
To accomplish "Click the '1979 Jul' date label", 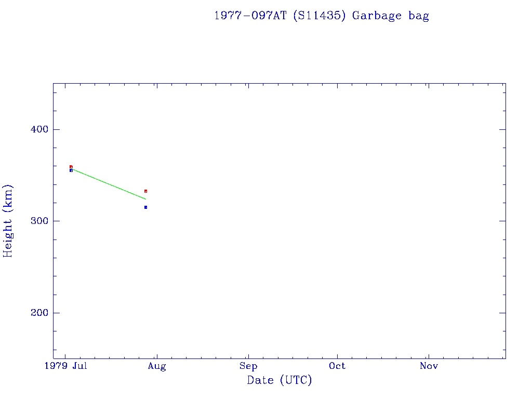I will [65, 366].
